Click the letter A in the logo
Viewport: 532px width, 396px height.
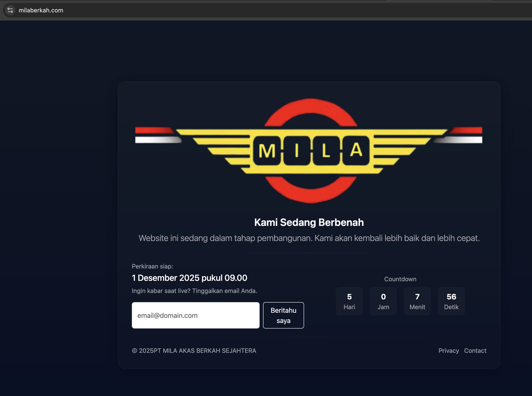click(356, 150)
